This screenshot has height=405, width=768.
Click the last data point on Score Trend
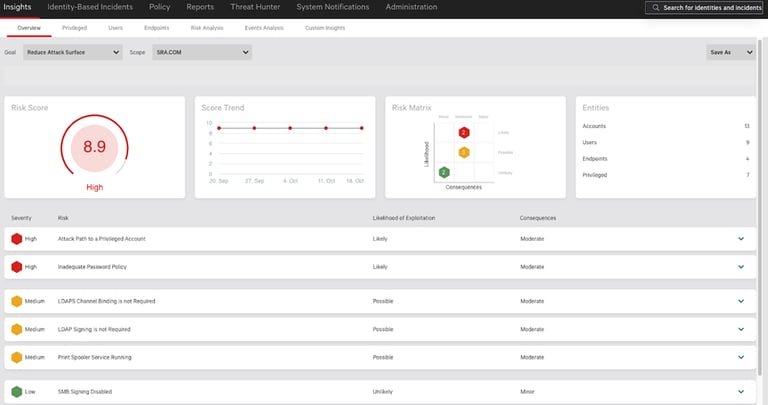(362, 128)
